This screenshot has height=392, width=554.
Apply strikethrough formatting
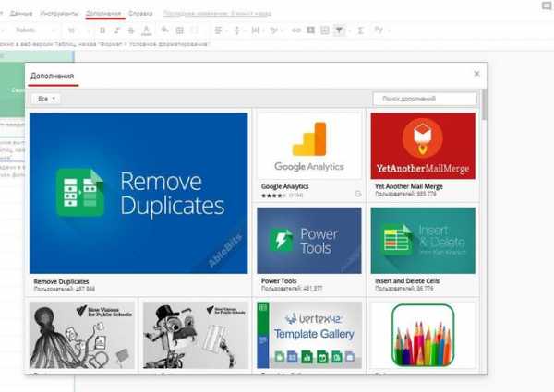click(131, 30)
